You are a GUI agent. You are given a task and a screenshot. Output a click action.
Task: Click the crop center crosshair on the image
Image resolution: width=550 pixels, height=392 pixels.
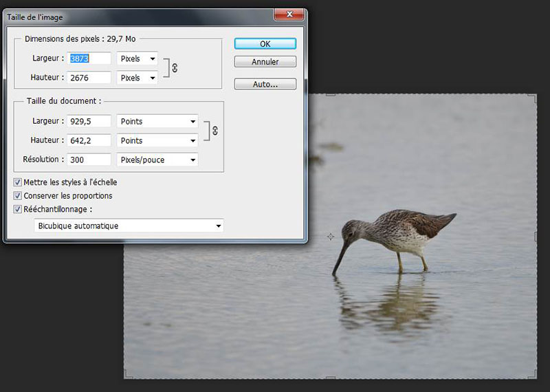(x=331, y=237)
